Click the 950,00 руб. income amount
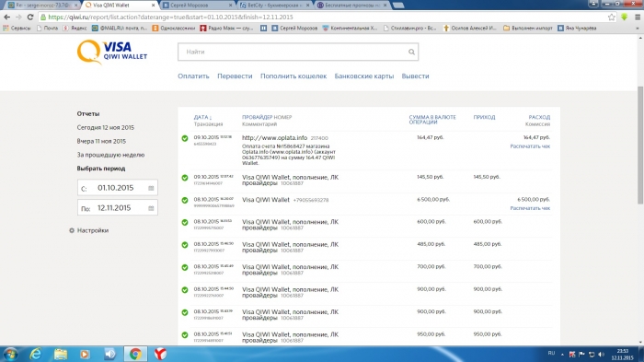This screenshot has width=644, height=362. point(487,334)
